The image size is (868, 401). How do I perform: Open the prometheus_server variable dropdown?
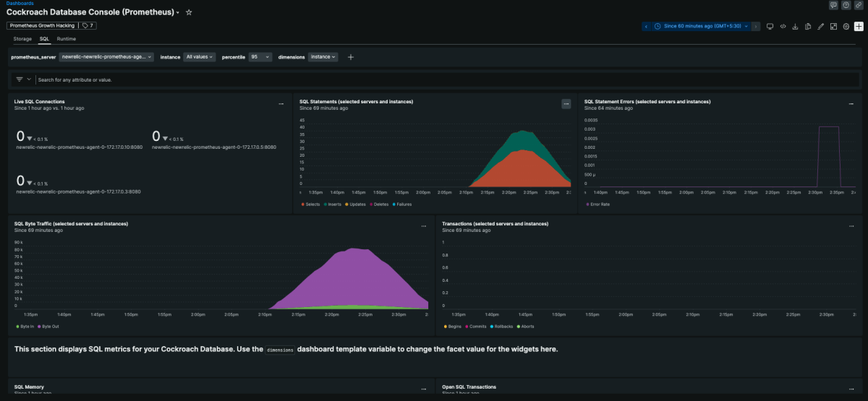pyautogui.click(x=106, y=56)
